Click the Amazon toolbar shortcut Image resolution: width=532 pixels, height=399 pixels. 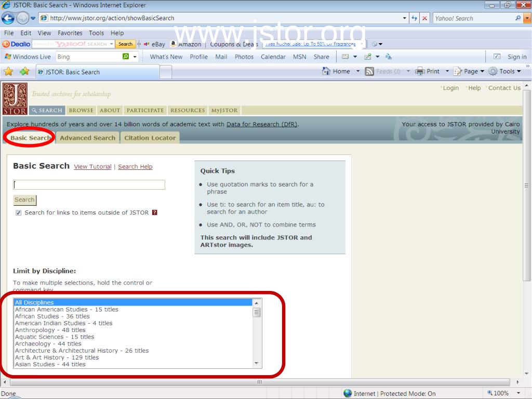click(186, 44)
